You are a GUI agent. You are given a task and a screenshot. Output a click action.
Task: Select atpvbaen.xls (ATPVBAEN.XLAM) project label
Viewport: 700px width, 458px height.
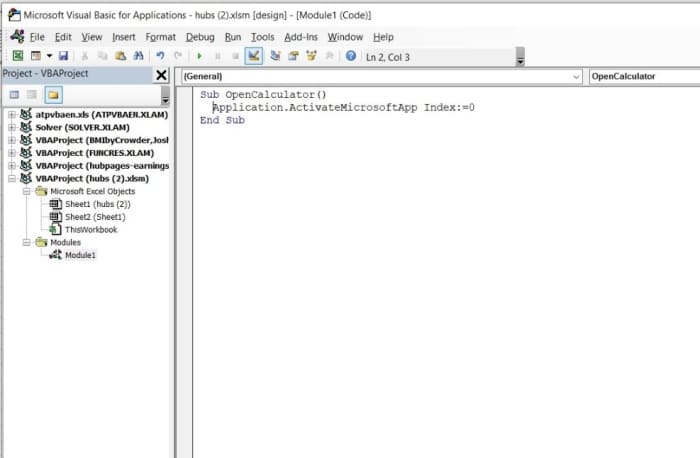point(102,115)
